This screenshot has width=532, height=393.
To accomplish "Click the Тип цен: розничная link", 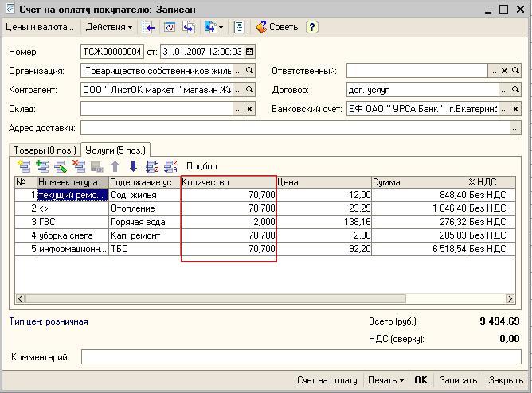I will [49, 321].
